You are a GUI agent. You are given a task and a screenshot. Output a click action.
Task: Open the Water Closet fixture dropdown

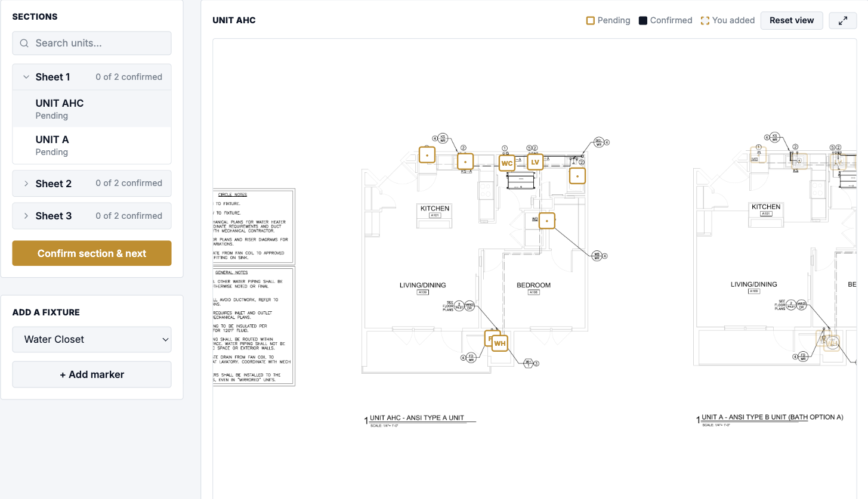pyautogui.click(x=92, y=339)
